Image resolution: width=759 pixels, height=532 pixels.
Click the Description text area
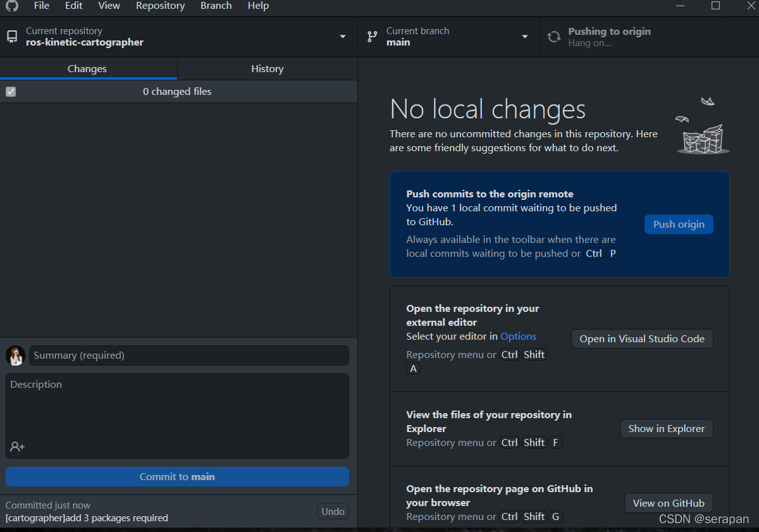pos(177,416)
